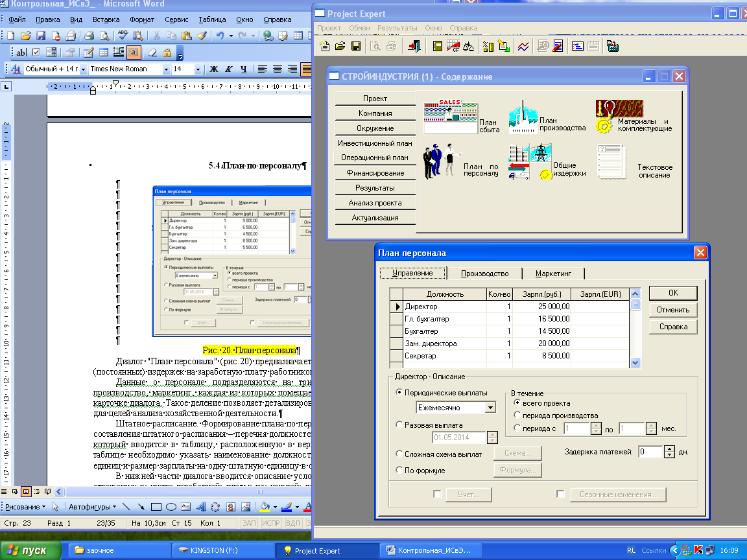The width and height of the screenshot is (747, 560).
Task: Click OK button in План персонала
Action: pos(673,293)
